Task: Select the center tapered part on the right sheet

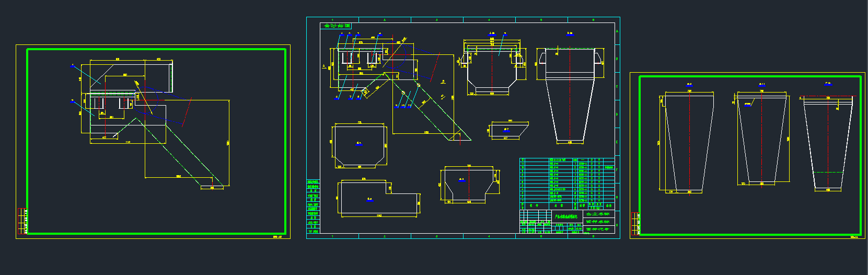Action: [761, 139]
